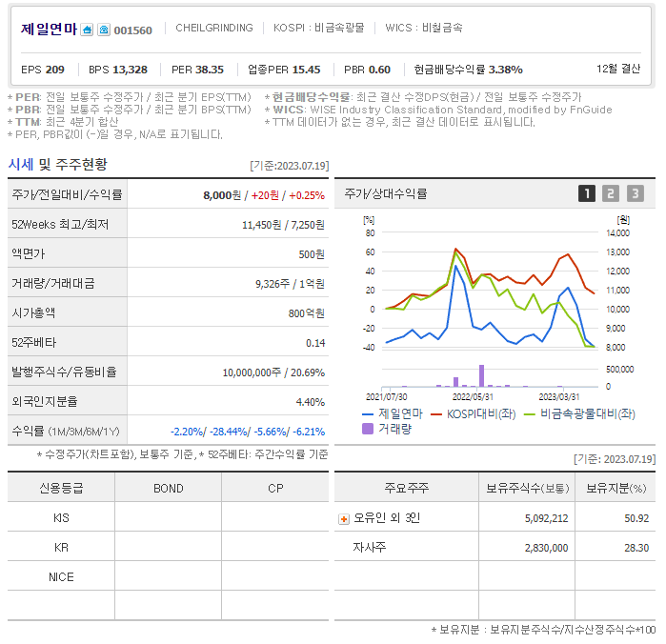
Task: Select the PBR 0.60 value
Action: (367, 70)
